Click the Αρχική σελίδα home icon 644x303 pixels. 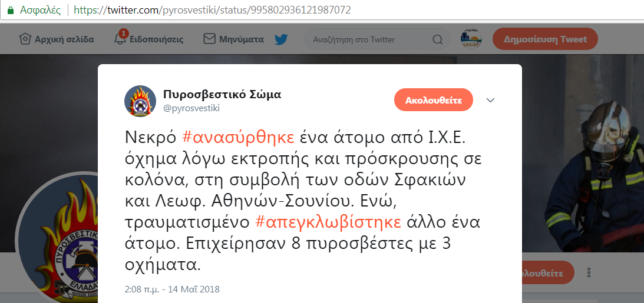pos(25,39)
